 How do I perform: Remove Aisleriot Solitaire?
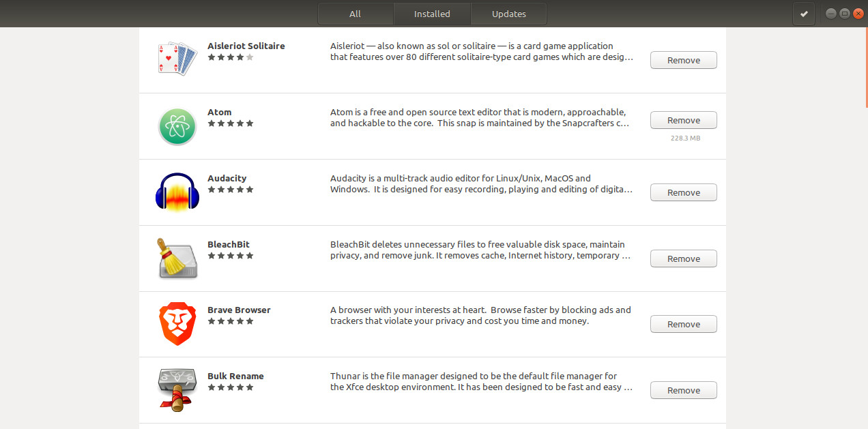(x=683, y=60)
